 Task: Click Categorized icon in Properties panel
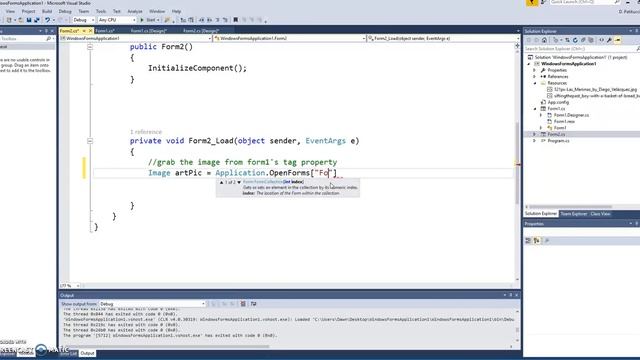[528, 240]
